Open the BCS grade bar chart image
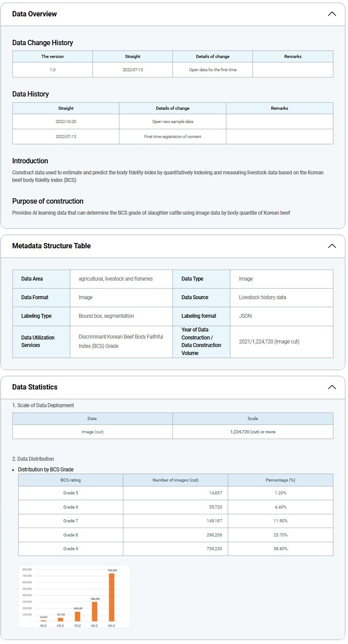This screenshot has width=348, height=644. [74, 596]
